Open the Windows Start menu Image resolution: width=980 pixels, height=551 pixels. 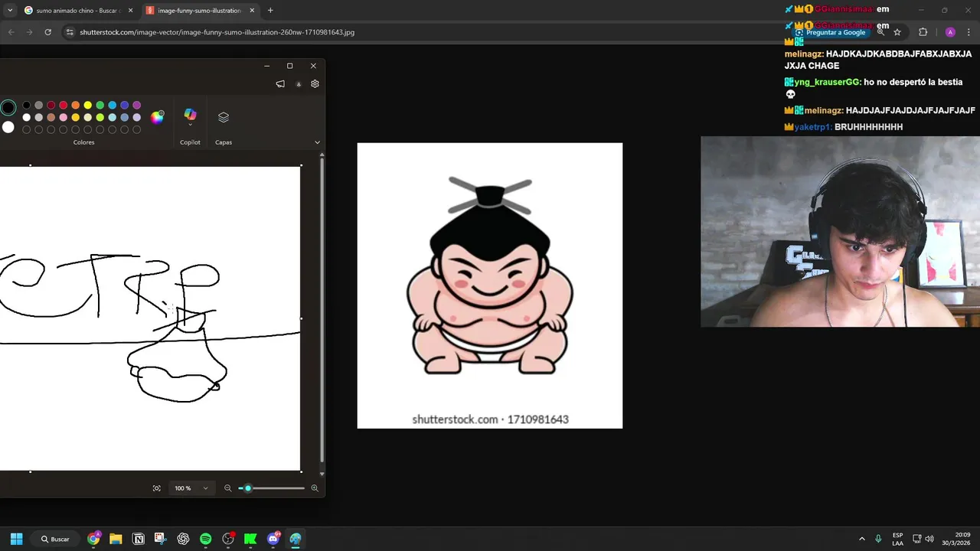[16, 539]
